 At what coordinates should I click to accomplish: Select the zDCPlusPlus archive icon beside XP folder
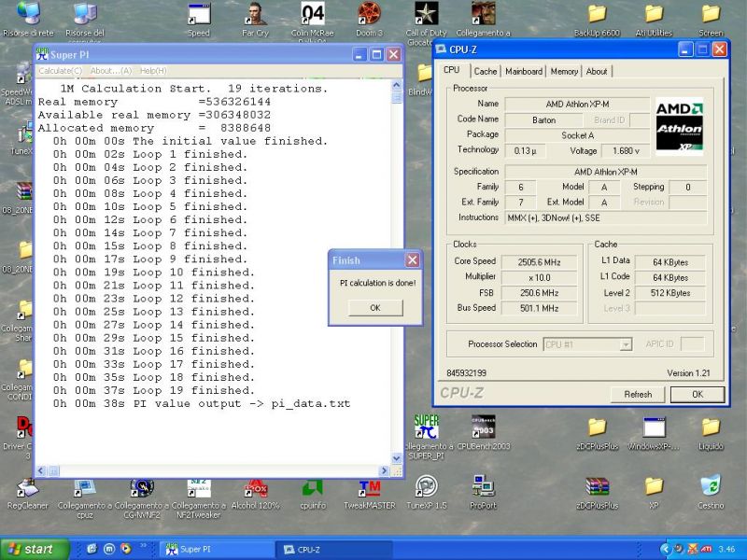click(597, 494)
